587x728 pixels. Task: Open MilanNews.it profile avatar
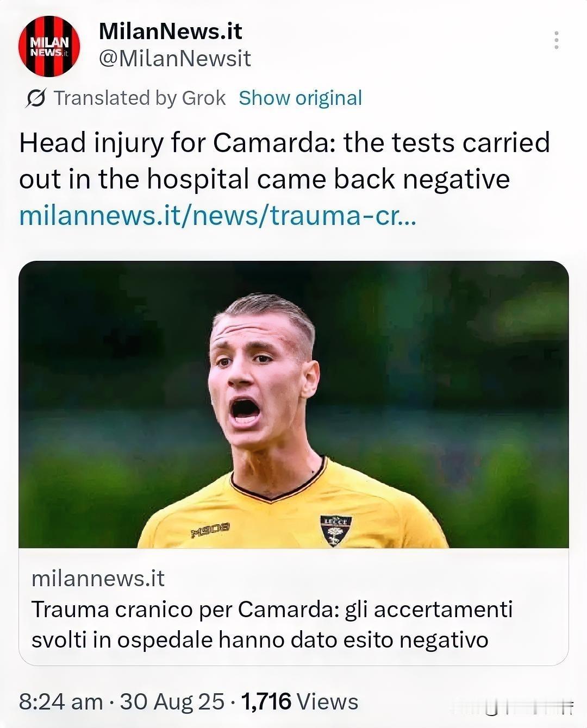(49, 46)
